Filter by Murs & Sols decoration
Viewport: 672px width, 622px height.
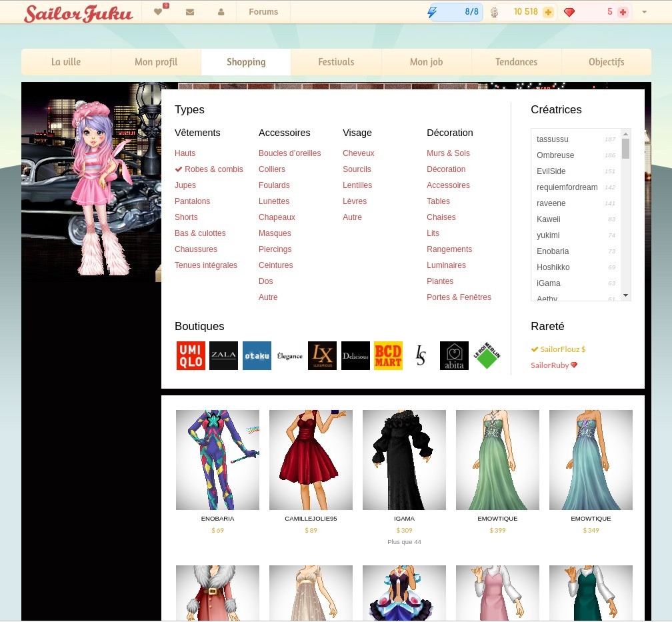(x=448, y=153)
